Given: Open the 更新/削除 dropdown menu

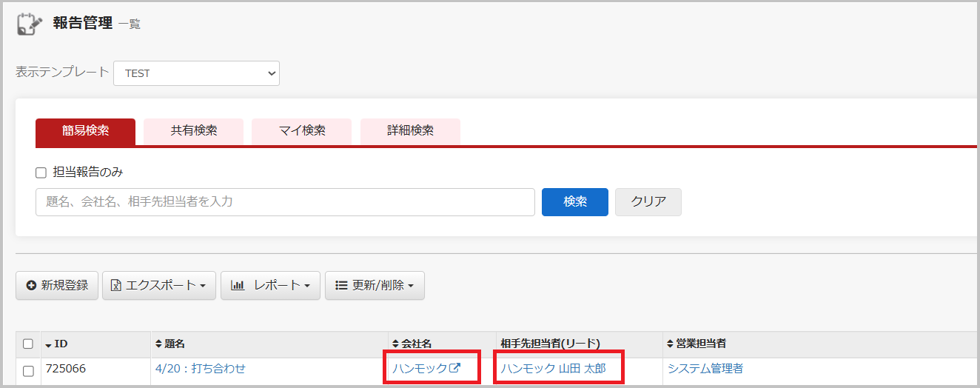Looking at the screenshot, I should 375,285.
